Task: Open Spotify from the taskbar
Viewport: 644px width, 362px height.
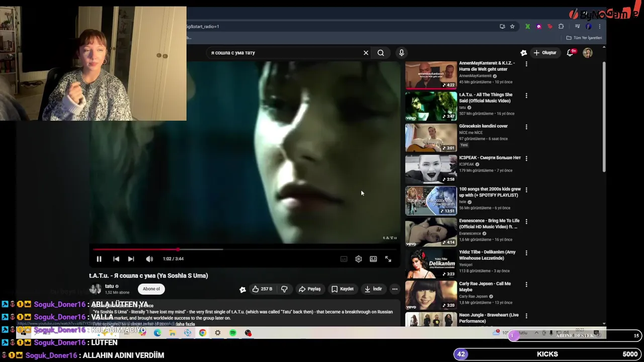Action: click(x=233, y=333)
